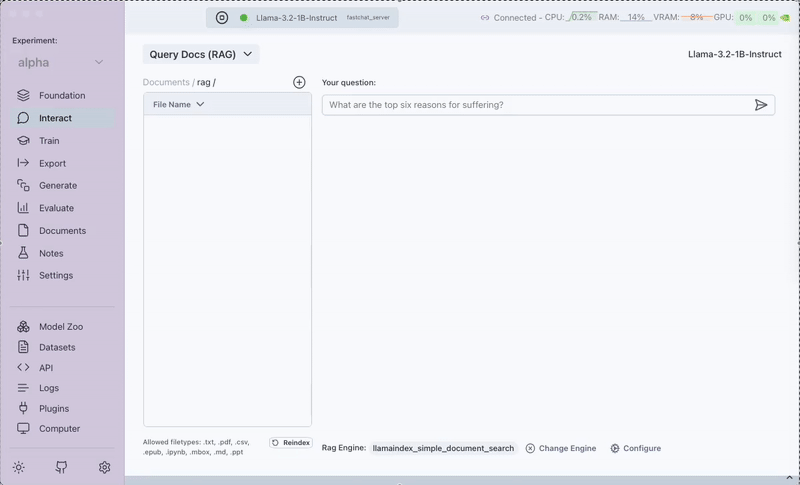Open the alpha experiment selector

click(60, 63)
